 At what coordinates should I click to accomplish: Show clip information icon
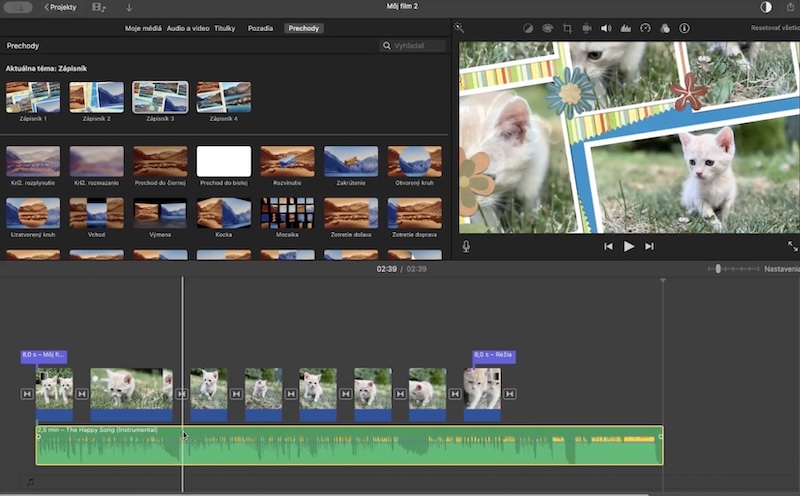pyautogui.click(x=684, y=29)
